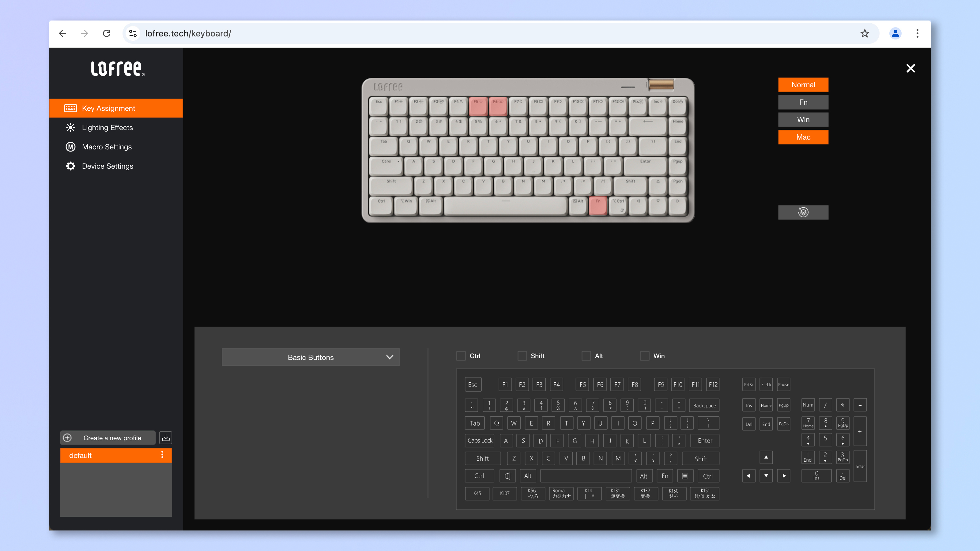Bookmark this page with star icon
The height and width of the screenshot is (551, 980).
(x=865, y=33)
